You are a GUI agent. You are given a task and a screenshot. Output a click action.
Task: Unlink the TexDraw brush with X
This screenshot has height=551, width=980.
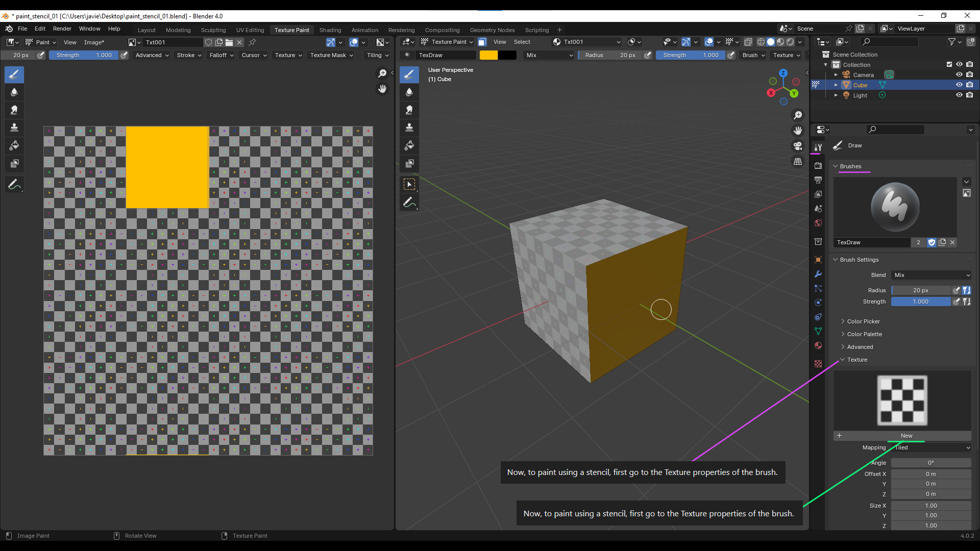(x=952, y=242)
